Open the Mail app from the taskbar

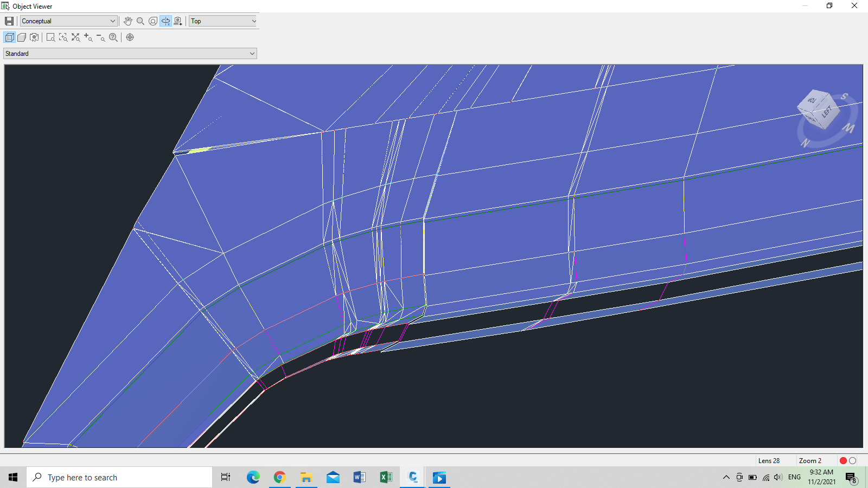click(x=333, y=477)
